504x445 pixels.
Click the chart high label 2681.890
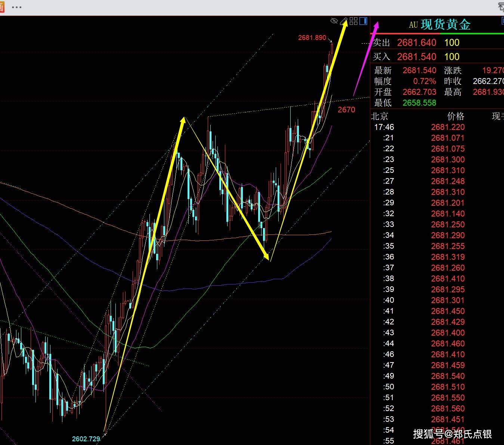[x=312, y=38]
